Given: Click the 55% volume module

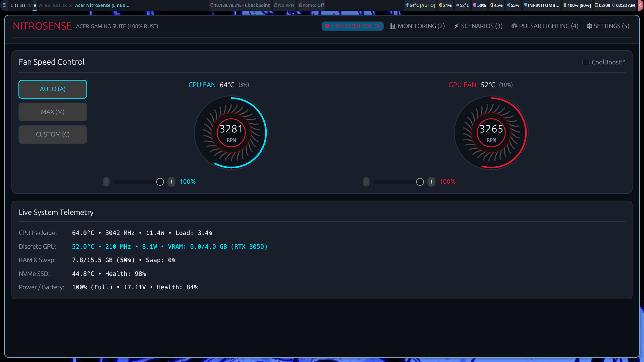Looking at the screenshot, I should point(513,5).
